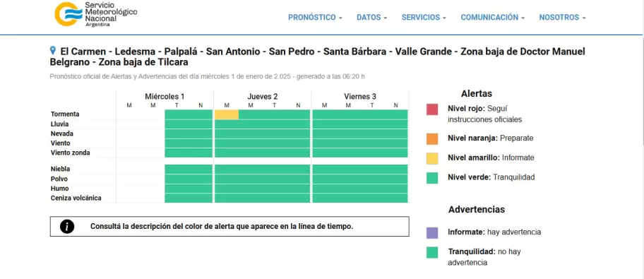Click the 'Nivel amarillo: Informate' legend text

coord(491,158)
